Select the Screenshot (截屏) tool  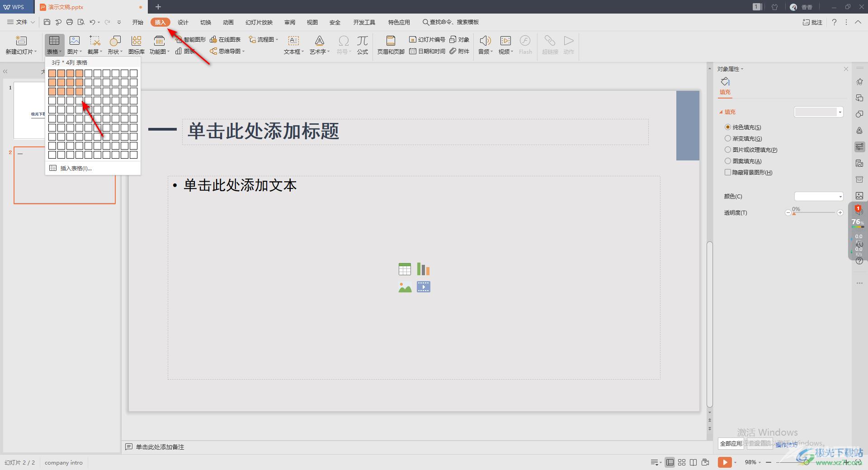pos(94,45)
